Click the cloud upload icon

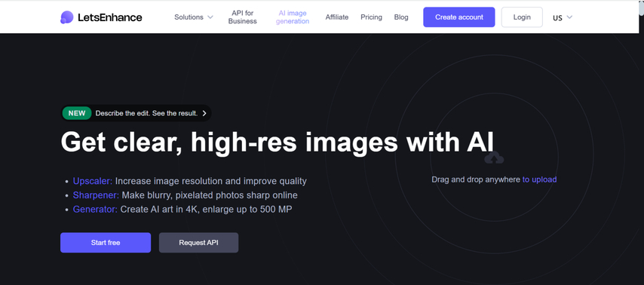click(x=494, y=158)
